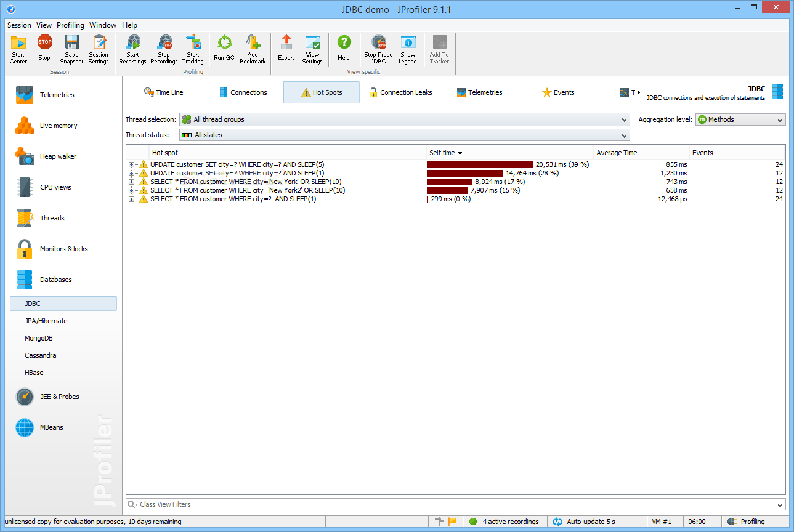The width and height of the screenshot is (794, 532).
Task: Click the 4 active recordings status entry
Action: (503, 522)
